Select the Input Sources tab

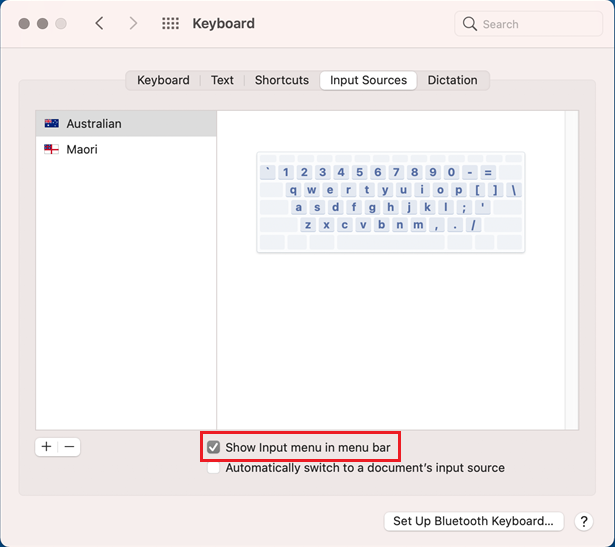point(368,80)
